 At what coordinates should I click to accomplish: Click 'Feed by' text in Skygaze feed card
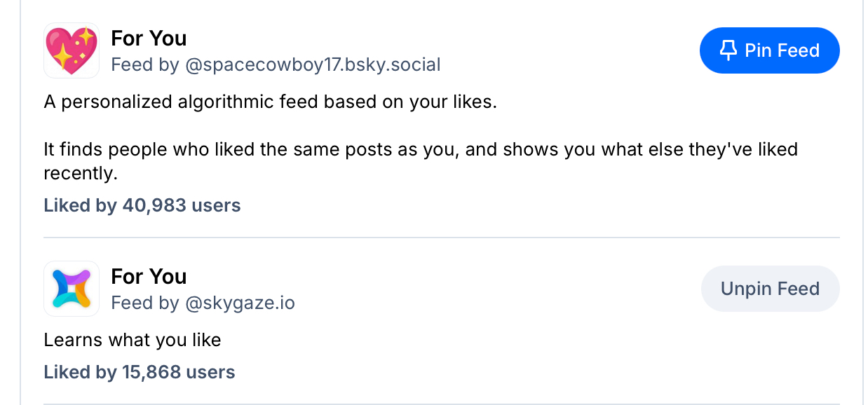pos(146,303)
